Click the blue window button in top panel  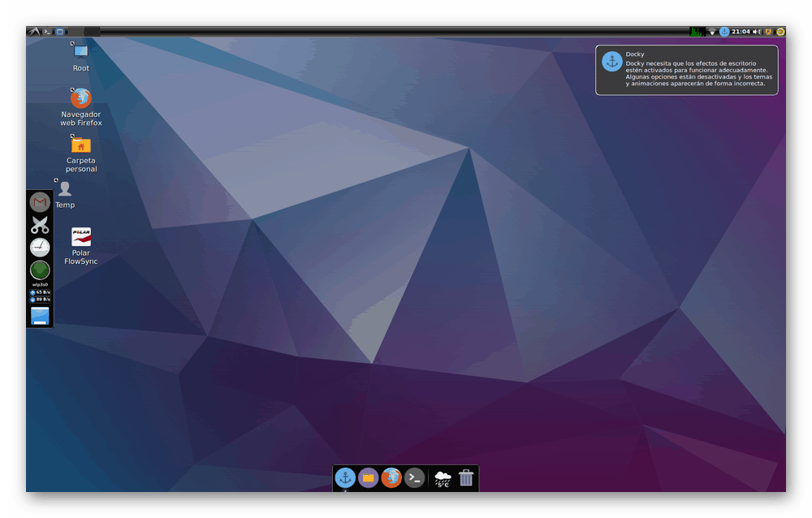pyautogui.click(x=60, y=32)
